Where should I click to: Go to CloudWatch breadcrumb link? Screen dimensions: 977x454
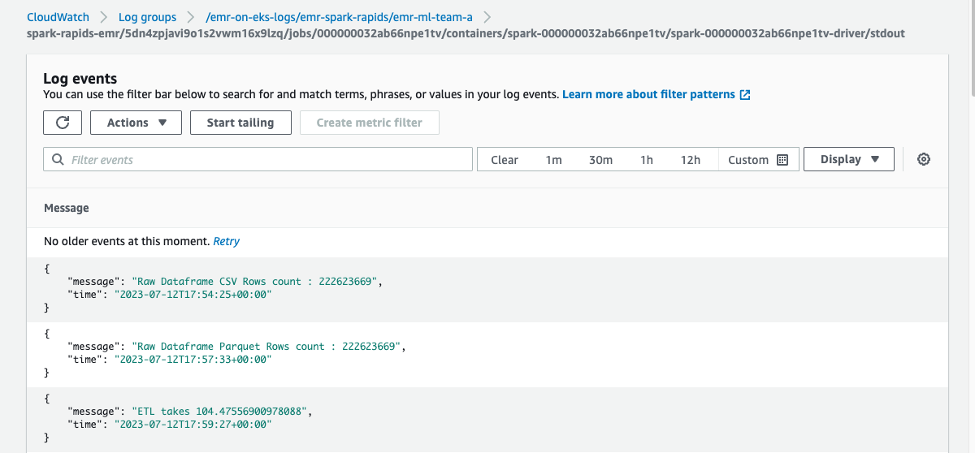58,17
